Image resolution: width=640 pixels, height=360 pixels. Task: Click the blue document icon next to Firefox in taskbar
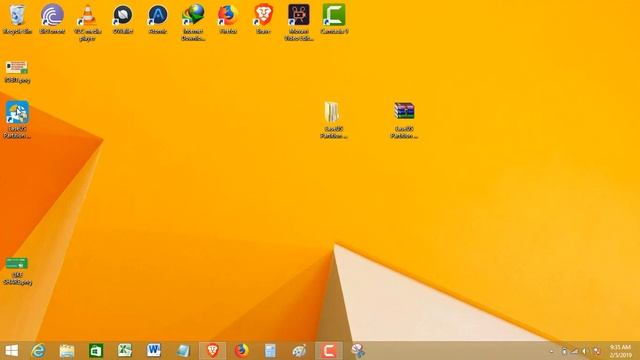coord(270,351)
